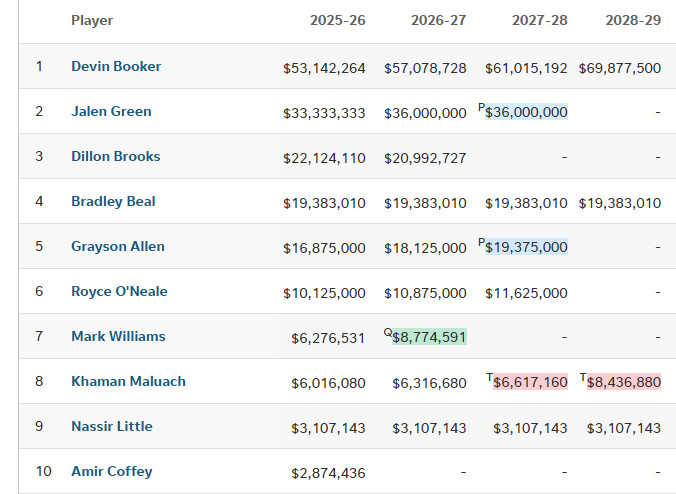Click Mark Williams player name

pos(118,336)
